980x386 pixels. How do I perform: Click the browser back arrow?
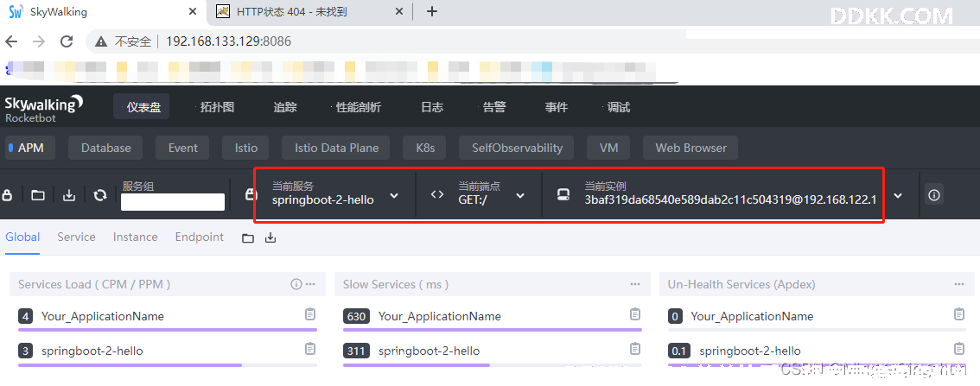10,41
